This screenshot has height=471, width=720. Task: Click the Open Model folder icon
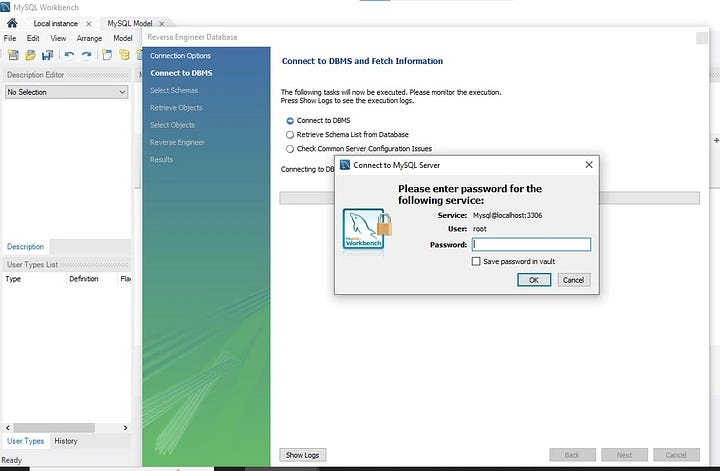click(x=29, y=55)
